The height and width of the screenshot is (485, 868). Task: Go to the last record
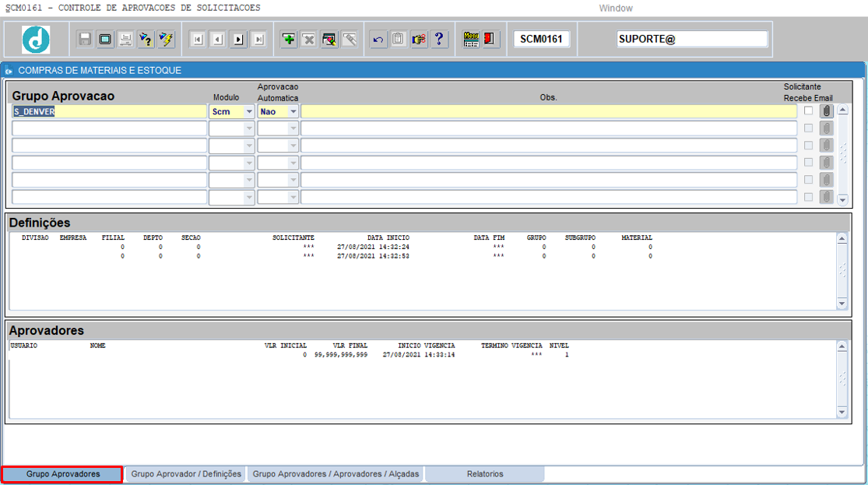point(258,39)
